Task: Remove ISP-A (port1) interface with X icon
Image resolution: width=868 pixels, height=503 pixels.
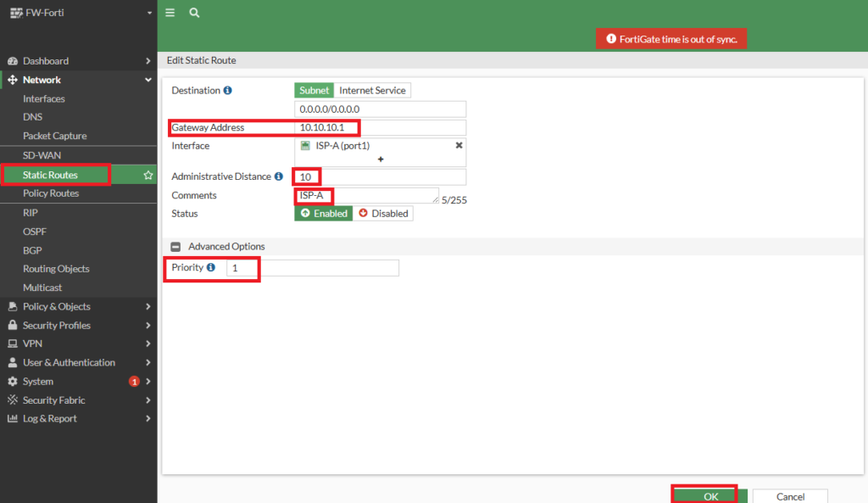Action: pos(459,145)
